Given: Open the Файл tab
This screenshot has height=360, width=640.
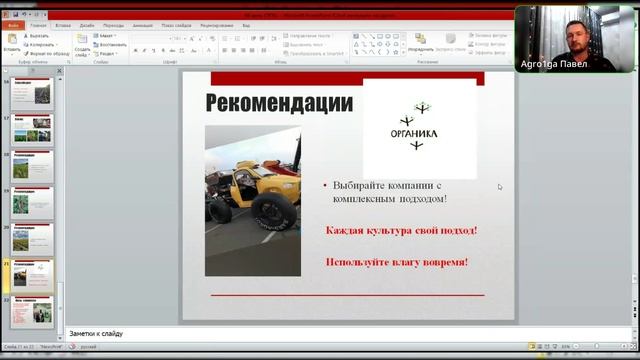Looking at the screenshot, I should point(13,25).
